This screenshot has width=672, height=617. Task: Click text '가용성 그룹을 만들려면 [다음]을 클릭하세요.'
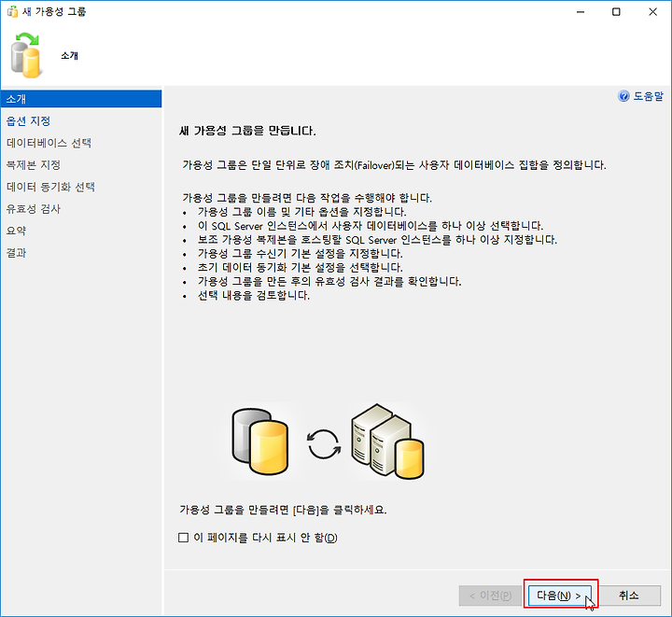pyautogui.click(x=283, y=510)
